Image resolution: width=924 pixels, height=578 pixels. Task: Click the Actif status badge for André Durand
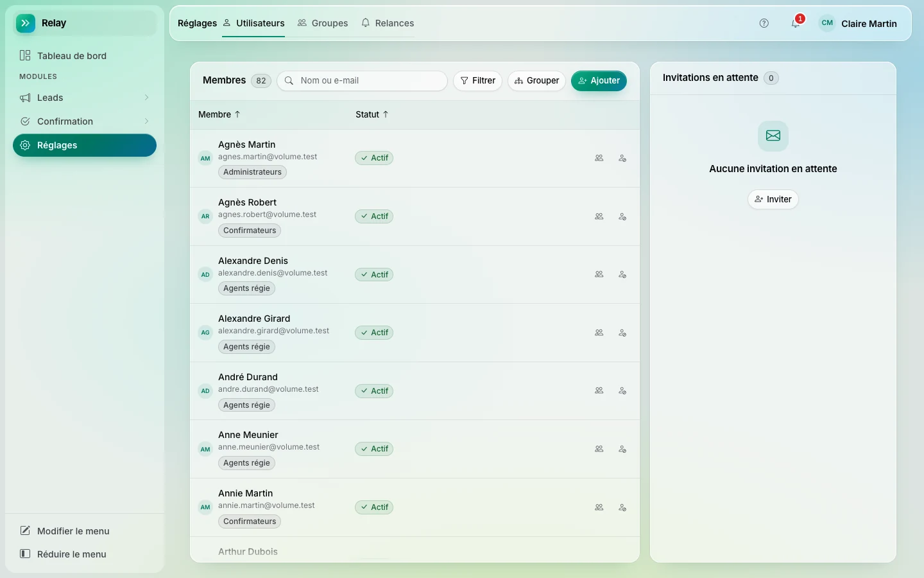(374, 391)
